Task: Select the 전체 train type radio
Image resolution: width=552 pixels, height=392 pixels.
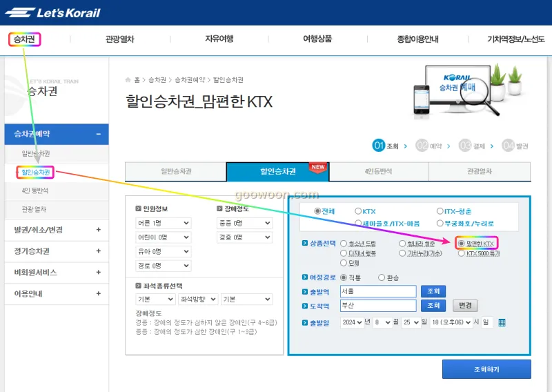Action: 317,211
